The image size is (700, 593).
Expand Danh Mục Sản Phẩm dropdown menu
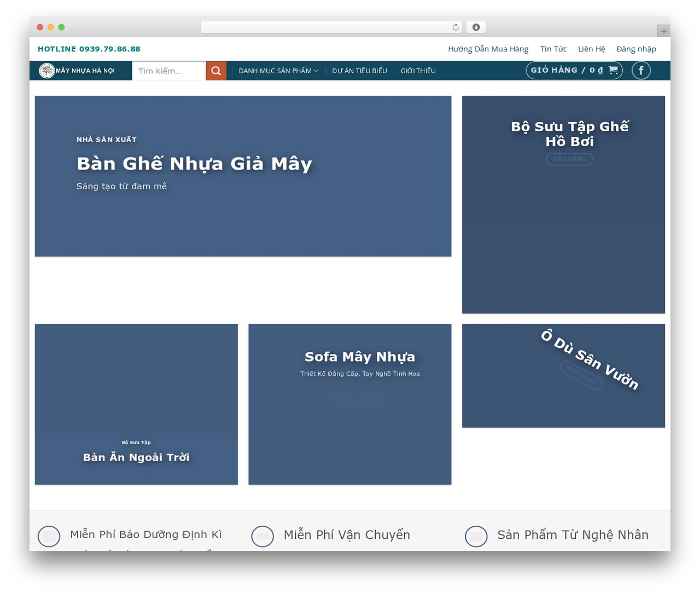[x=278, y=71]
